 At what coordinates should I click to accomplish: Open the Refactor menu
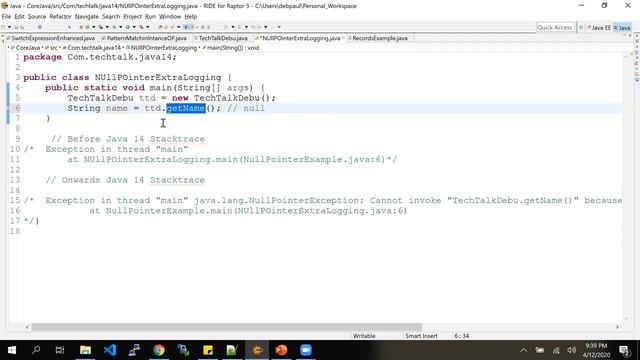pos(60,16)
